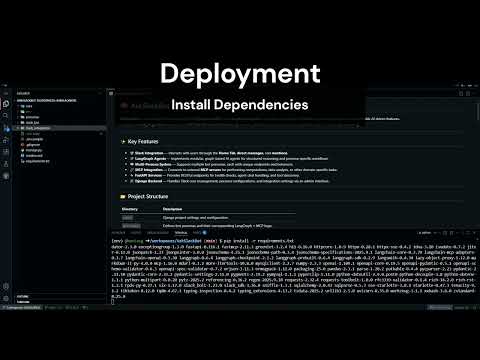
Task: Open the Manage gear icon
Action: click(x=6, y=298)
